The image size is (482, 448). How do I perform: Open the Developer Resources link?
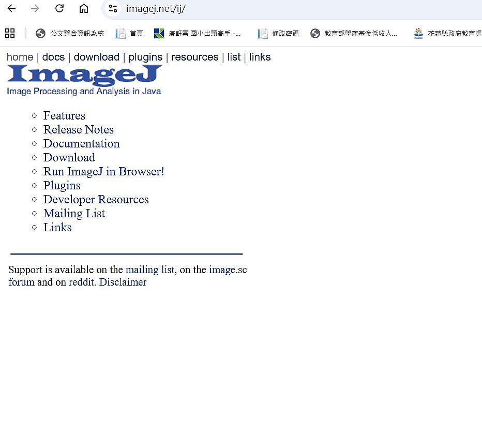tap(96, 199)
